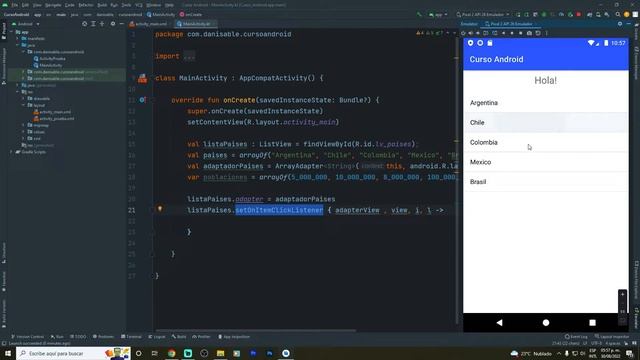
Task: Open the VCS menu
Action: point(139,5)
